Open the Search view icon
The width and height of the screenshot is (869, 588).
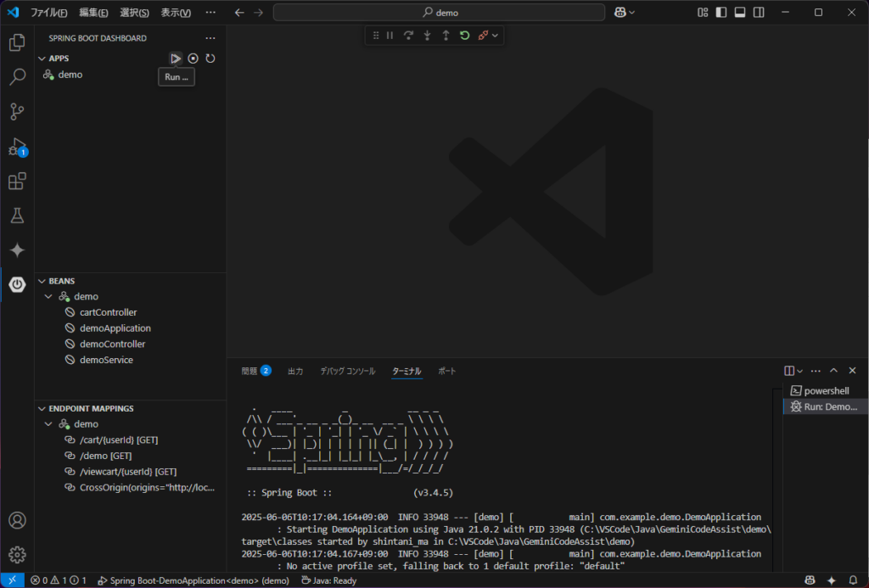click(x=17, y=77)
